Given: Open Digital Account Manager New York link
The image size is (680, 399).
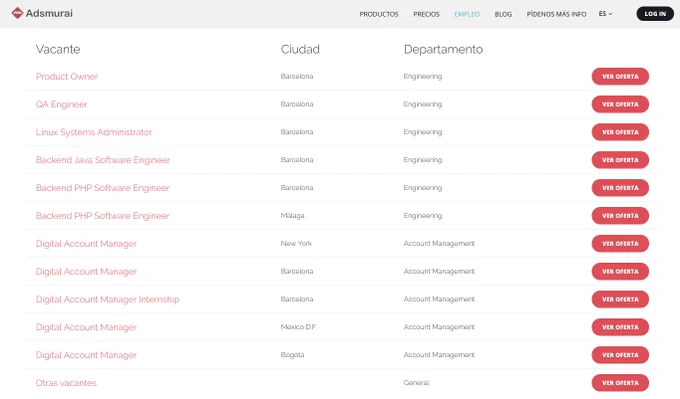Looking at the screenshot, I should [86, 244].
